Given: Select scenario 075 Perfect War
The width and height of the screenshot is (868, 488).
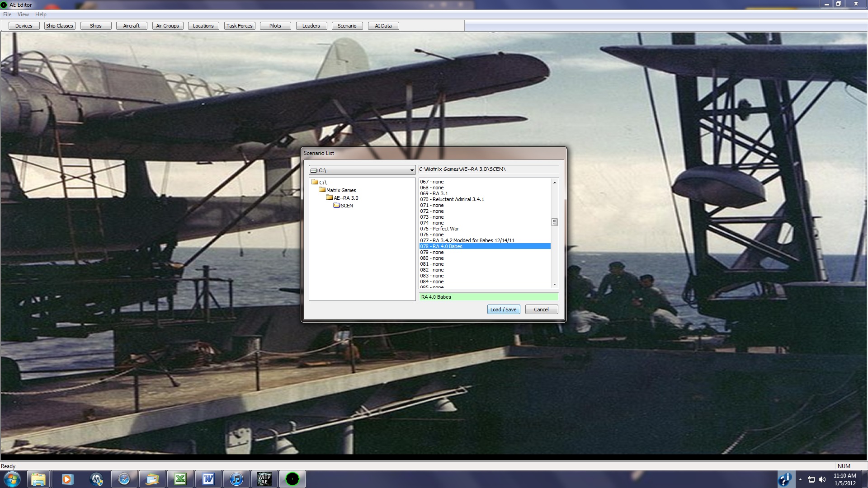Looking at the screenshot, I should coord(439,229).
